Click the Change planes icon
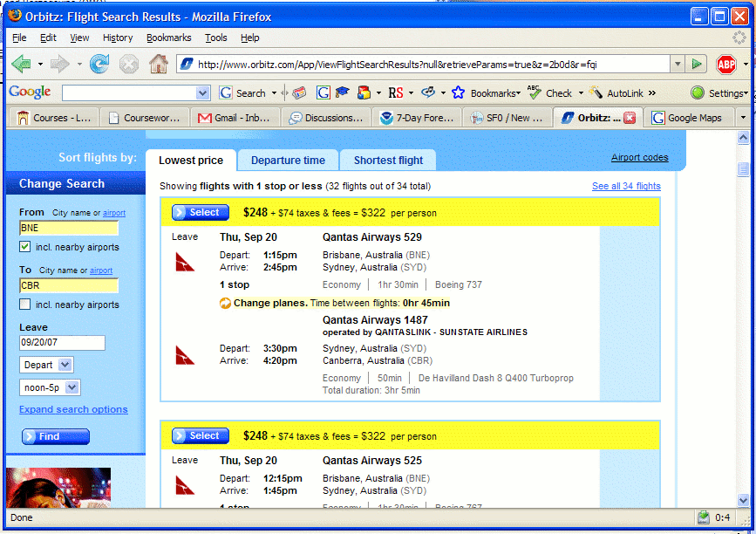Viewport: 756px width, 534px height. (x=225, y=303)
